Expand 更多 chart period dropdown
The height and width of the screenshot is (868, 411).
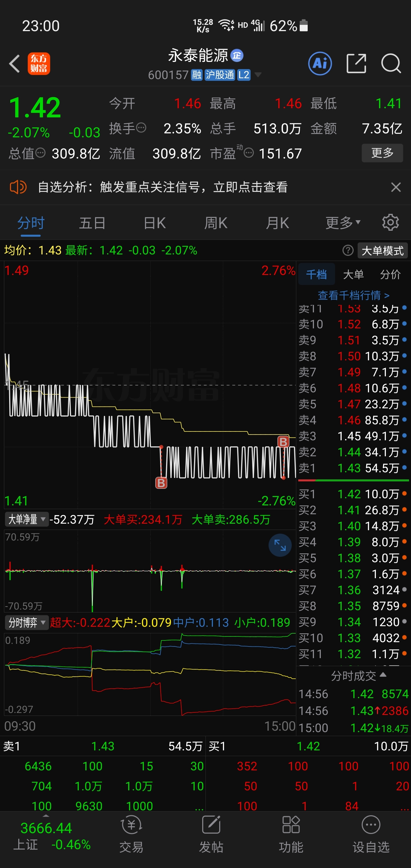point(343,223)
